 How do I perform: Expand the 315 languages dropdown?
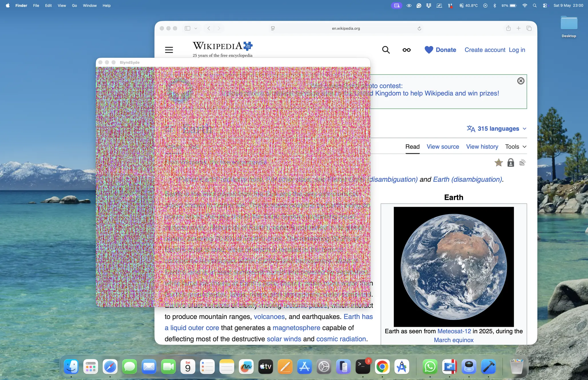pyautogui.click(x=496, y=129)
